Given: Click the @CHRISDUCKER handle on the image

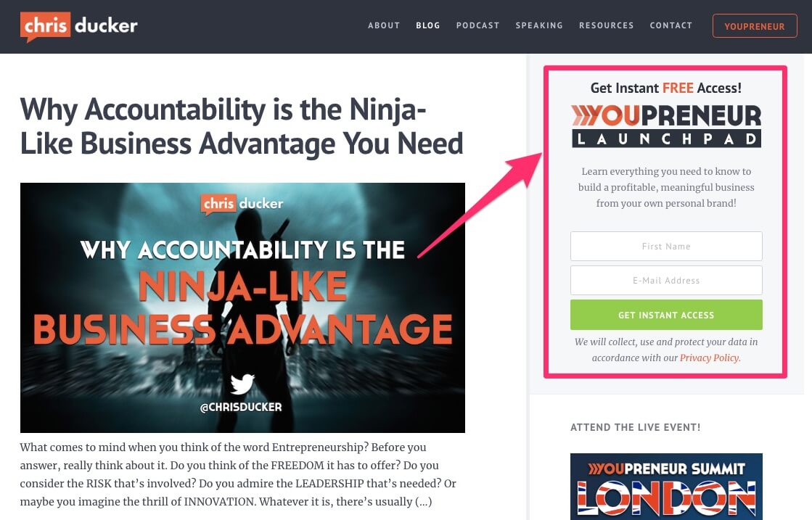Looking at the screenshot, I should point(241,407).
